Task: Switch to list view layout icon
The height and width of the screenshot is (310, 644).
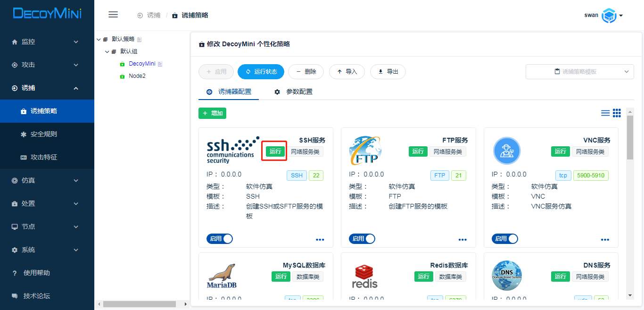Action: tap(605, 113)
